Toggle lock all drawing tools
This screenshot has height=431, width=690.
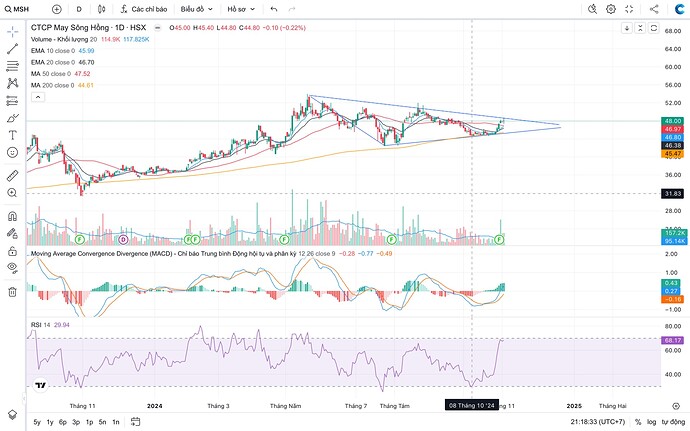(x=12, y=251)
